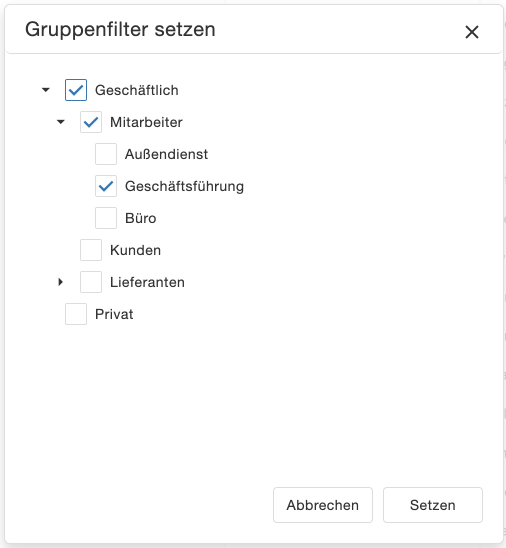Viewport: 506px width, 548px height.
Task: Select the Büro tree label
Action: [x=140, y=218]
